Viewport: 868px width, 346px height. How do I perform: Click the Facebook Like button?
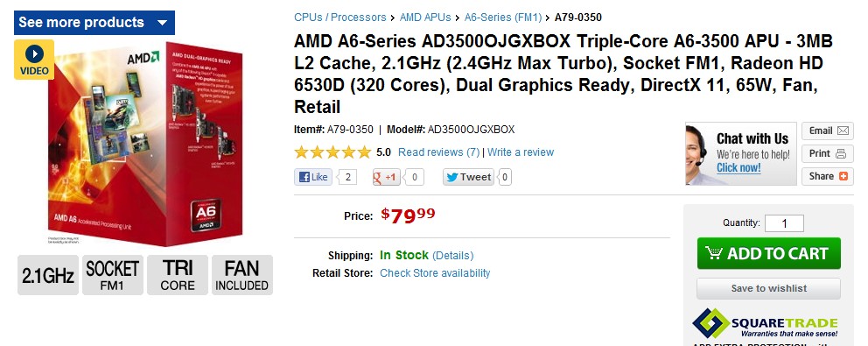[313, 177]
